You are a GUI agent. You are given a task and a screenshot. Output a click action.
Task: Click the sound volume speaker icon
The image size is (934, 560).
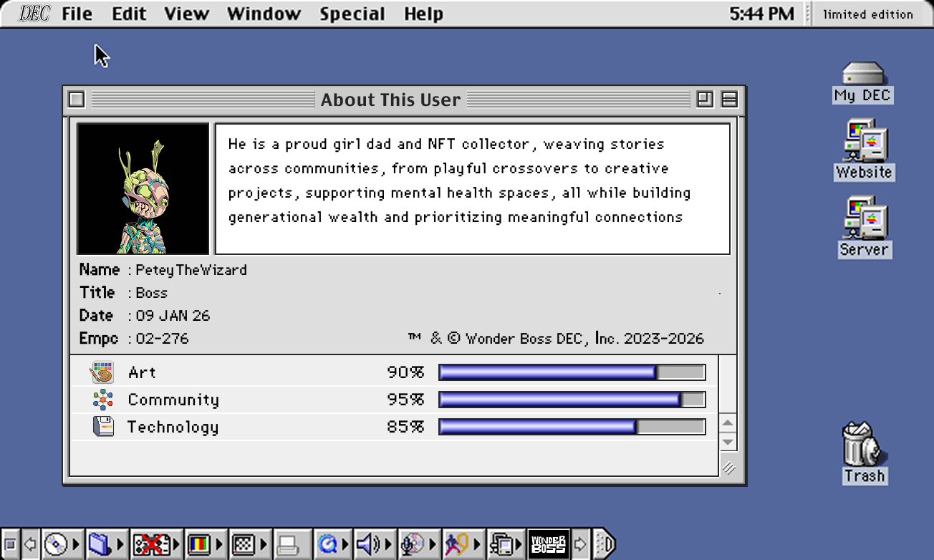(x=368, y=544)
